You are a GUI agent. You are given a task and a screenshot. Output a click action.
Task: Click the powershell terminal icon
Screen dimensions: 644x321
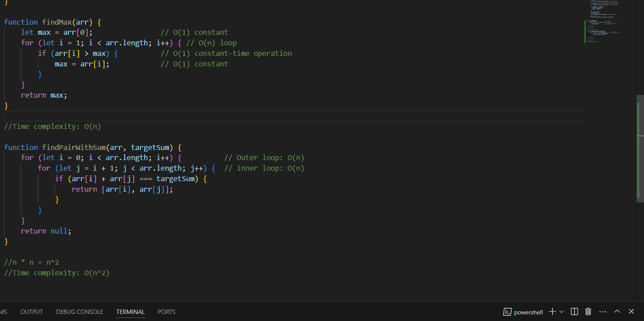(x=507, y=312)
